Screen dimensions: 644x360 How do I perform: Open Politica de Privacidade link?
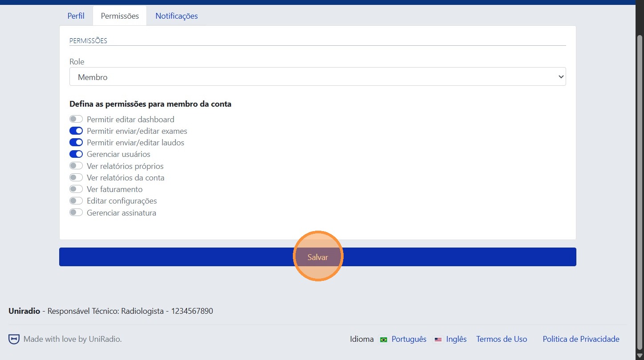(x=581, y=339)
